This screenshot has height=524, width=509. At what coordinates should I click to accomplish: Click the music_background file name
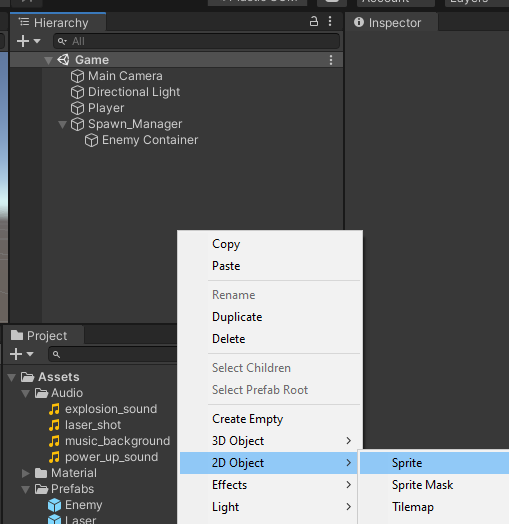(x=117, y=441)
